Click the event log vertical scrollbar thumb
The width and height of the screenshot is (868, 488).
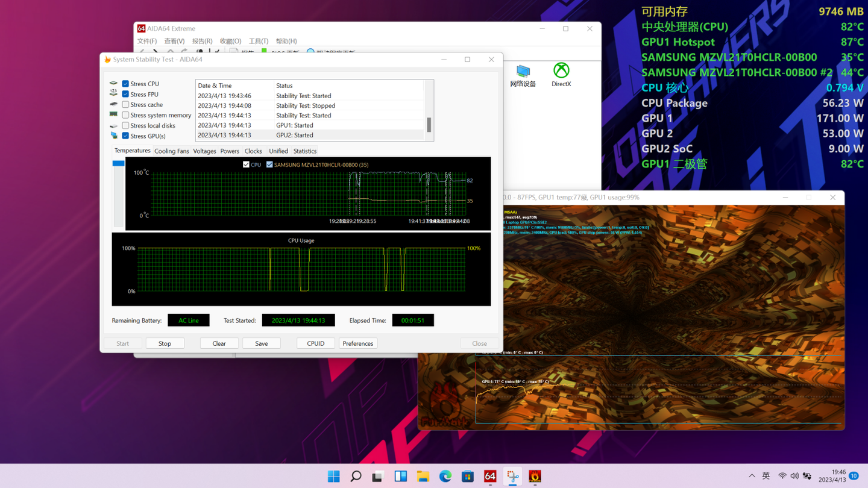[429, 125]
